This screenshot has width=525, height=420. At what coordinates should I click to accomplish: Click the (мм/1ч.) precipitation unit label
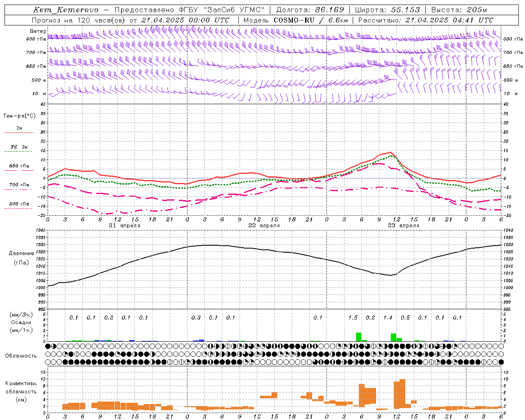[x=21, y=330]
